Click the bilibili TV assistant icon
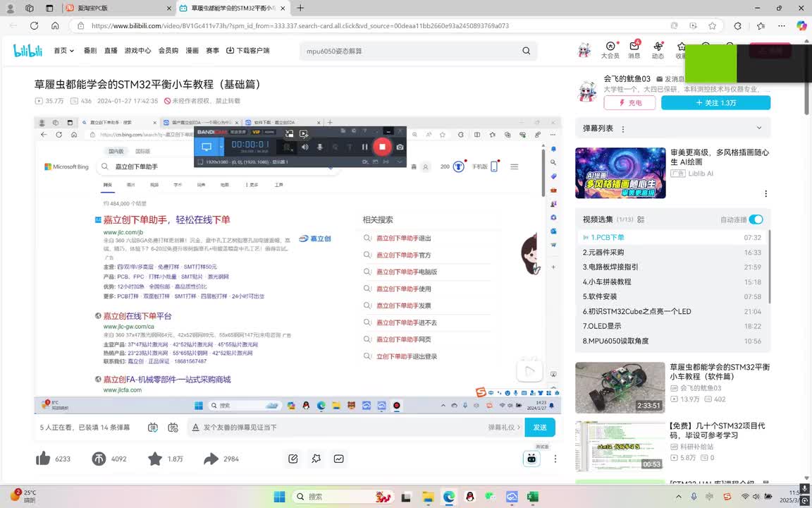Screen dimensions: 812x508 [531, 459]
